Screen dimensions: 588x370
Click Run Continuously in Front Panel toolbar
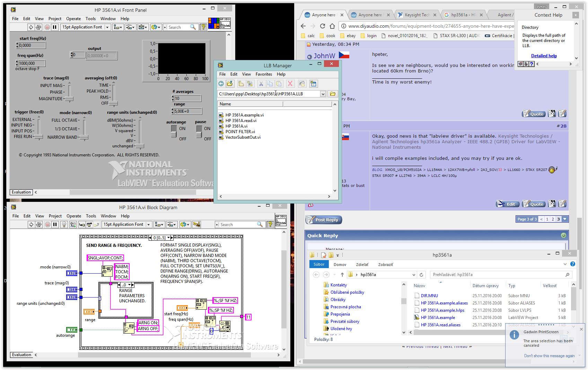point(38,27)
